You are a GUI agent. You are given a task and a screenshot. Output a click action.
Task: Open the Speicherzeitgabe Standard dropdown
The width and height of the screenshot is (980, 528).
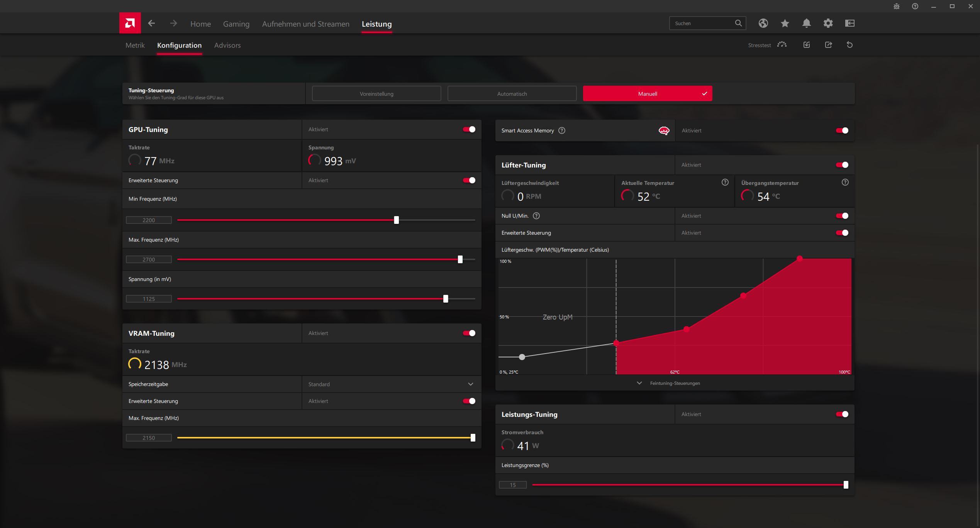[x=391, y=384]
